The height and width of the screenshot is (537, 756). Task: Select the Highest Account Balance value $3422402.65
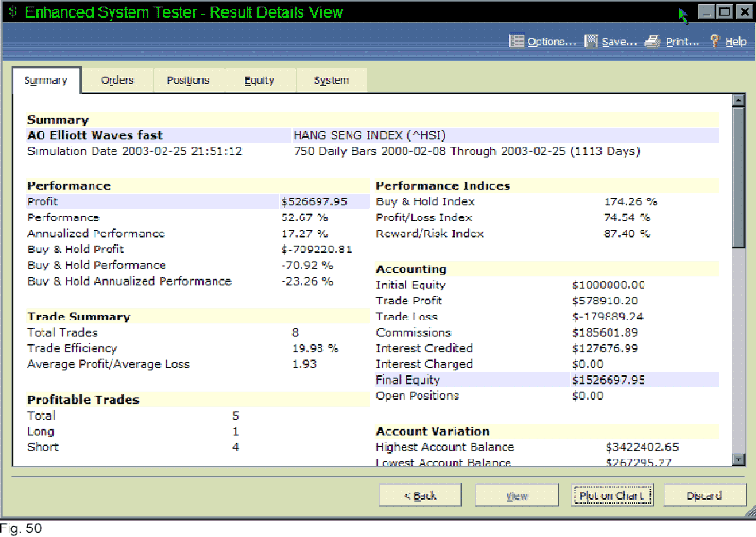(643, 447)
